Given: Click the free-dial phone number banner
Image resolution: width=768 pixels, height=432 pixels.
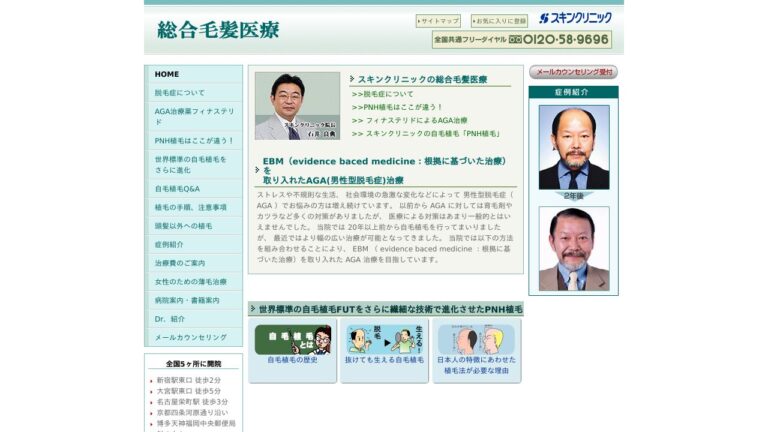Looking at the screenshot, I should [x=521, y=40].
